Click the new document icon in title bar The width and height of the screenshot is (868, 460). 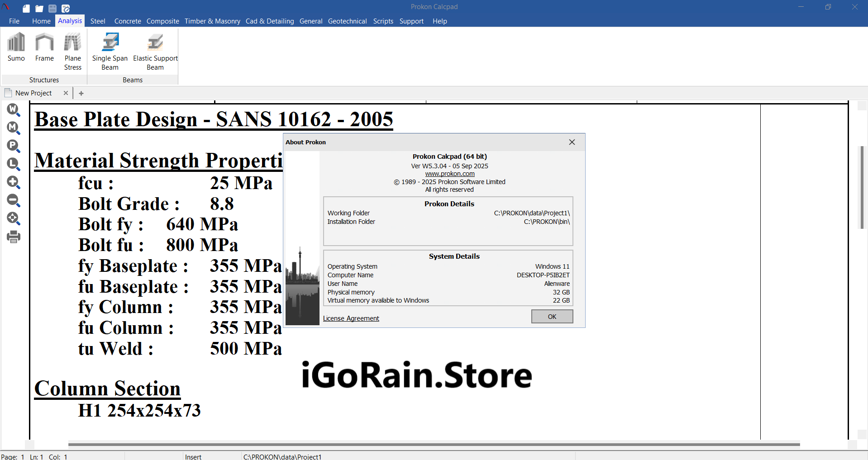[26, 9]
